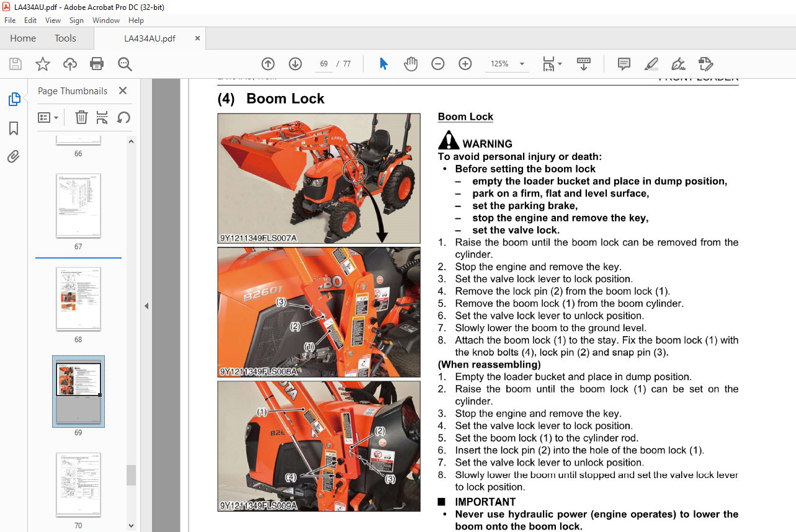Screen dimensions: 796x532
Task: Open the View menu
Action: tap(53, 20)
